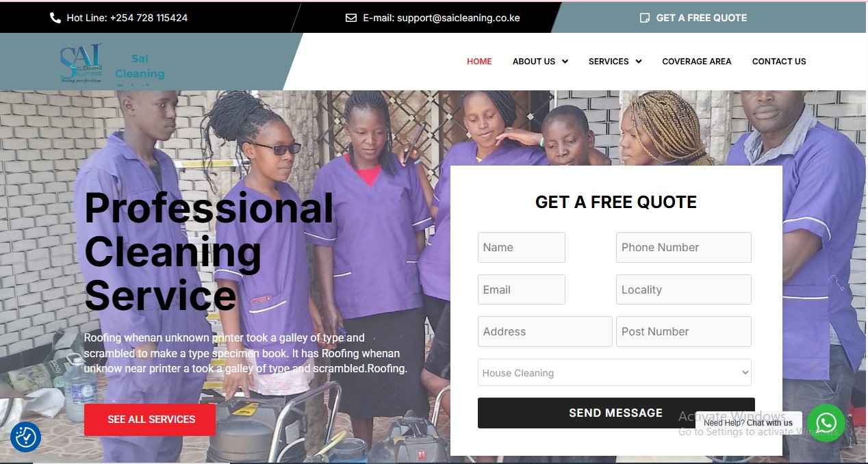Focus the Phone Number input field
The height and width of the screenshot is (464, 868).
pos(684,247)
